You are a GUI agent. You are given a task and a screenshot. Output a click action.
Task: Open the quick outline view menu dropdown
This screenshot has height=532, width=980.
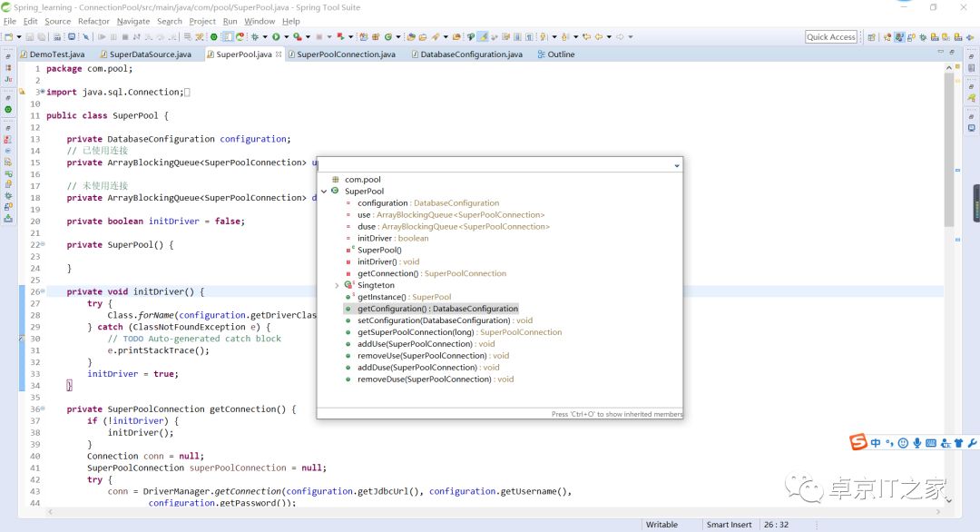(677, 166)
